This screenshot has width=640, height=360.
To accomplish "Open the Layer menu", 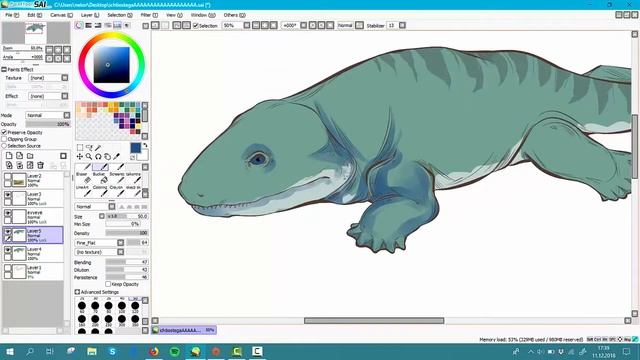I will (90, 15).
